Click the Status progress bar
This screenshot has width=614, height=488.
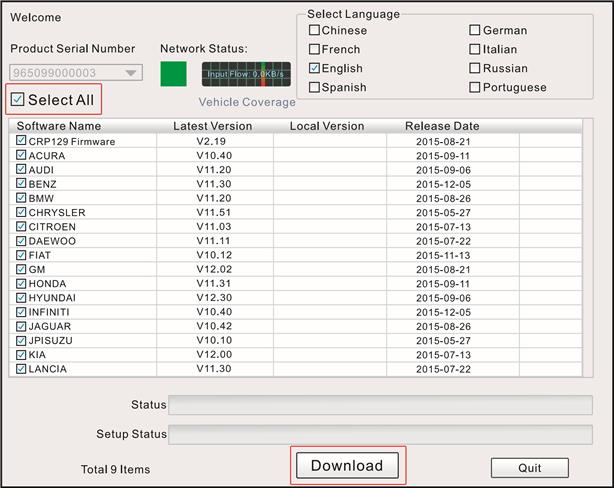[x=380, y=405]
